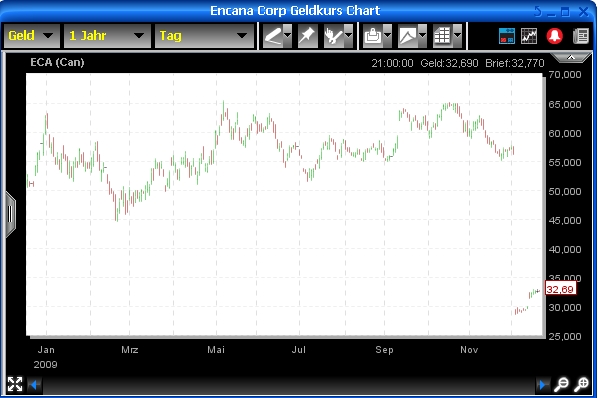
Task: Click the zoom in magnifier icon
Action: (x=582, y=384)
